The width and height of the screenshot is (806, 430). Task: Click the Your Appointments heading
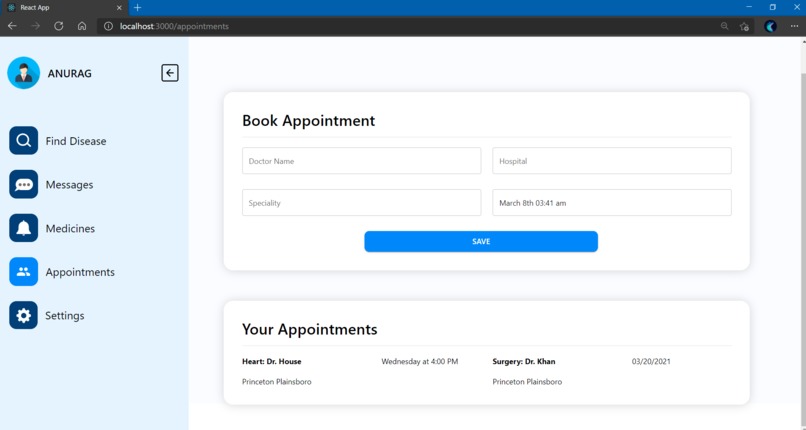[309, 329]
